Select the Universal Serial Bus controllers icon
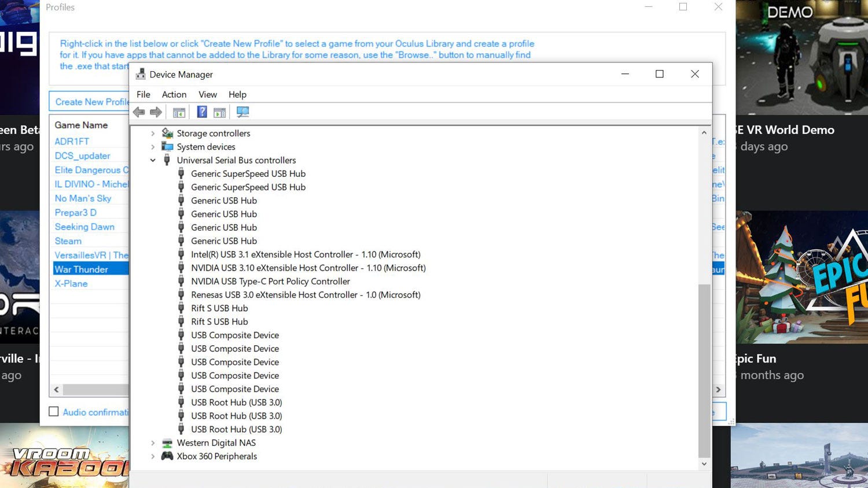The width and height of the screenshot is (868, 488). [167, 160]
